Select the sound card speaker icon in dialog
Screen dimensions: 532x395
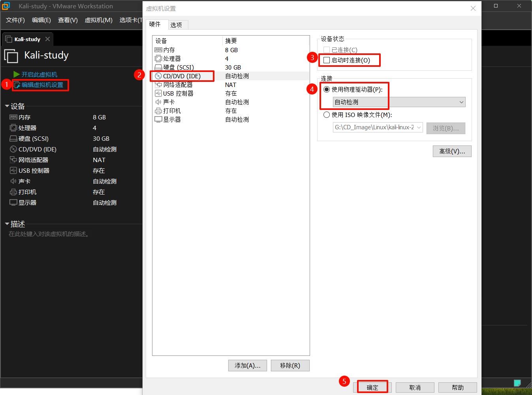pos(158,102)
